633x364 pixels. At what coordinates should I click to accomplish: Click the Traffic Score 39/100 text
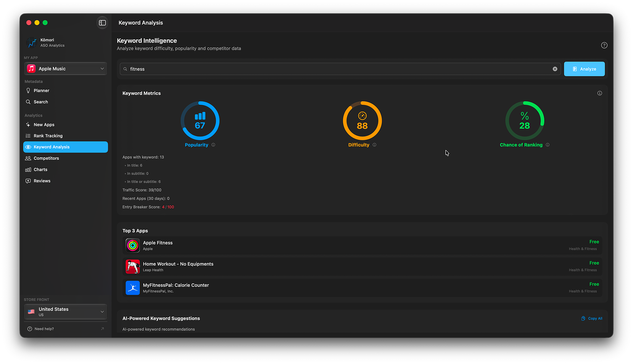[142, 190]
